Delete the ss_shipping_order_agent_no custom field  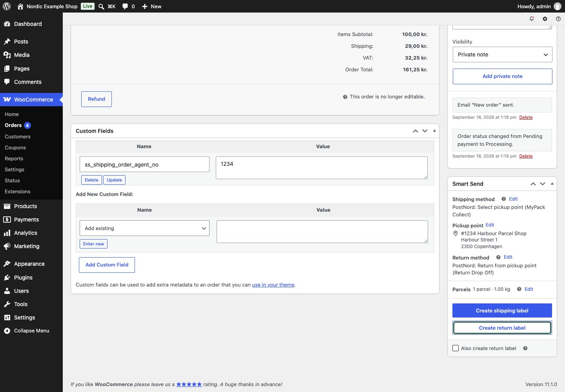(91, 180)
